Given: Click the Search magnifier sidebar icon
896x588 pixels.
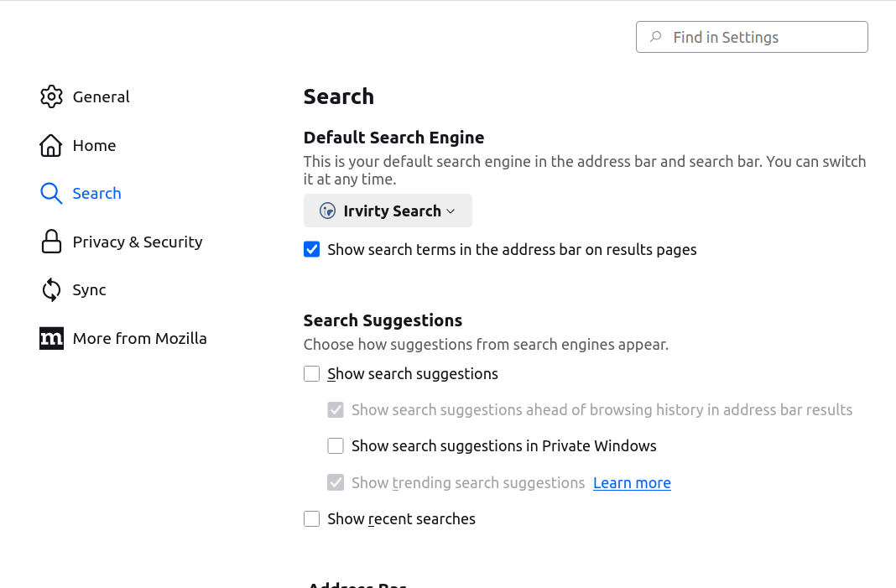Looking at the screenshot, I should [x=51, y=194].
